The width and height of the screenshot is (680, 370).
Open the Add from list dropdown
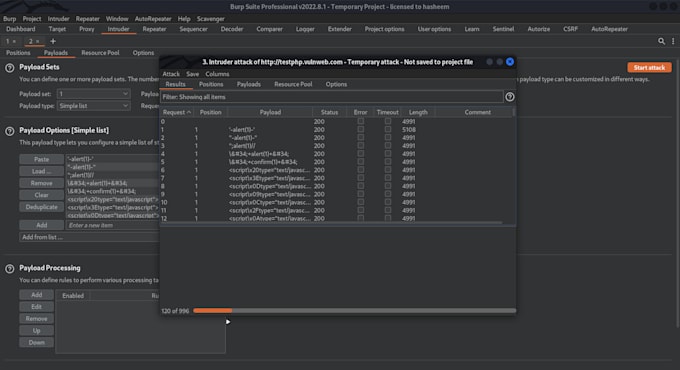(89, 237)
